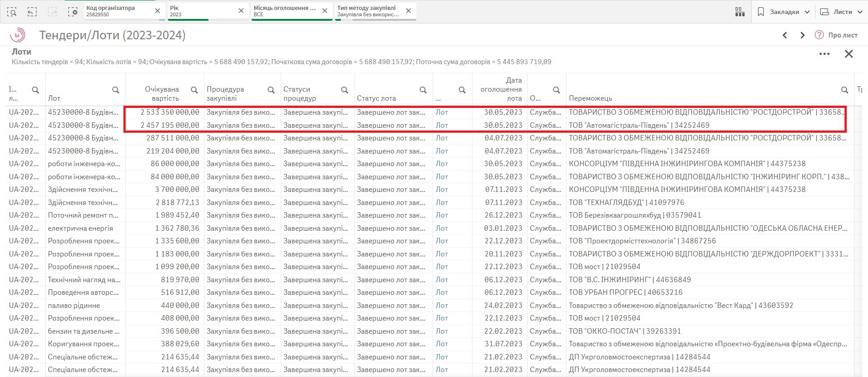Remove the Рік 2023 filter
The width and height of the screenshot is (868, 377).
[x=241, y=11]
